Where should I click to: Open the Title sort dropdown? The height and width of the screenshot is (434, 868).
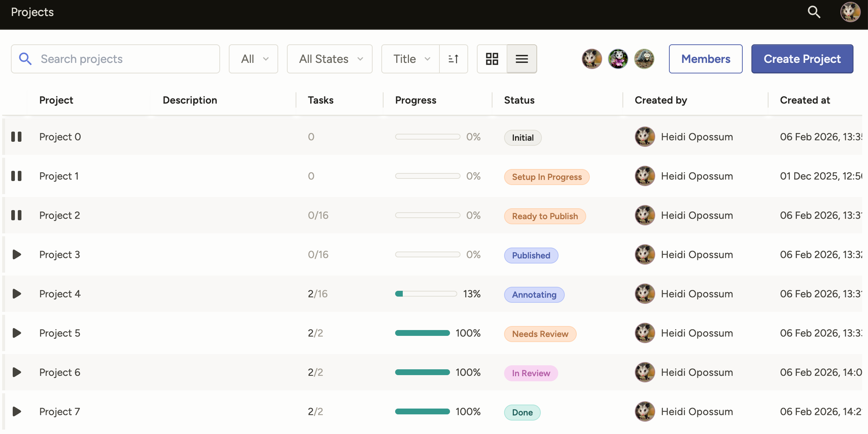[410, 59]
